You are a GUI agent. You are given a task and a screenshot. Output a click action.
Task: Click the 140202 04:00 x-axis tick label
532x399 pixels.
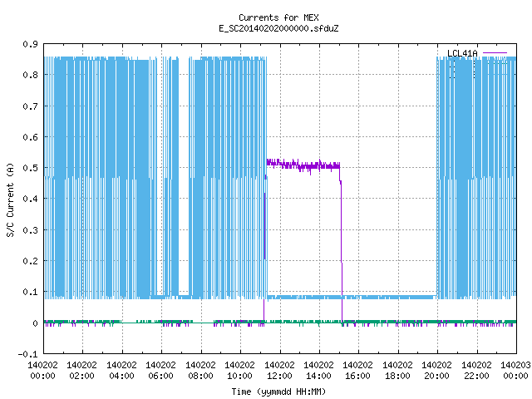[121, 371]
